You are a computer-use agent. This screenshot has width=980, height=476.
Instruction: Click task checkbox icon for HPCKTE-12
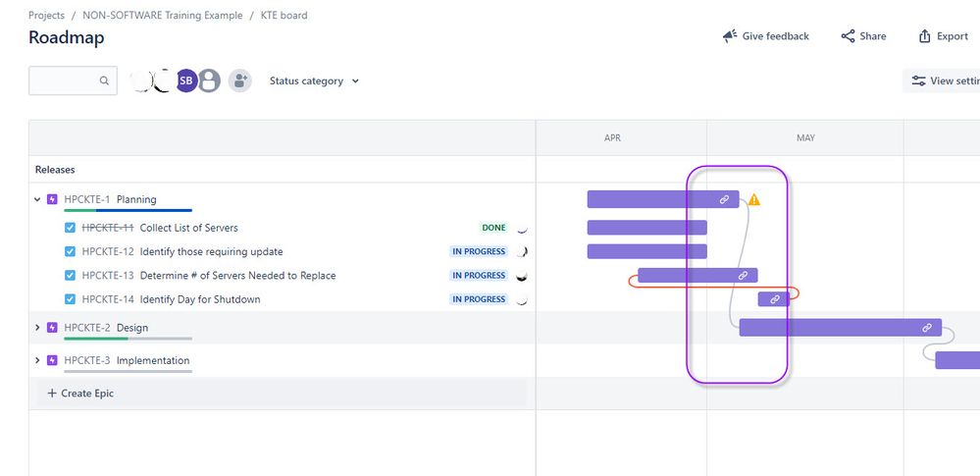point(70,251)
